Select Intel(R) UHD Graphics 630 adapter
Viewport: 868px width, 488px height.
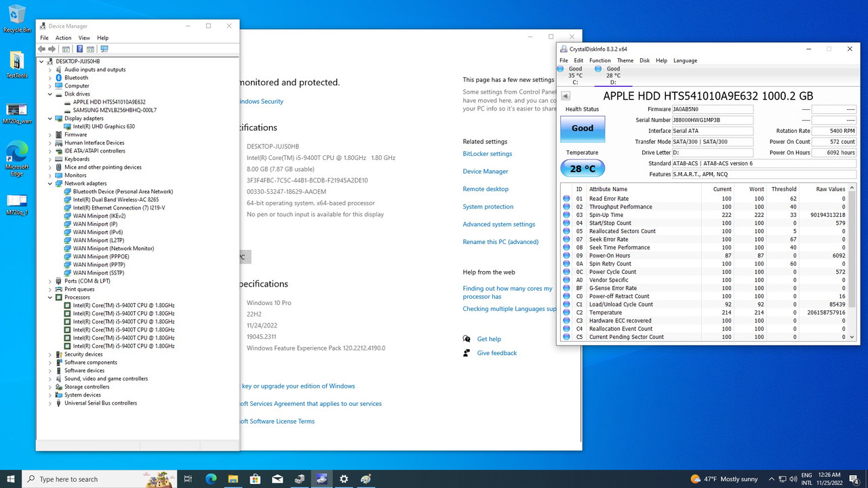(104, 127)
